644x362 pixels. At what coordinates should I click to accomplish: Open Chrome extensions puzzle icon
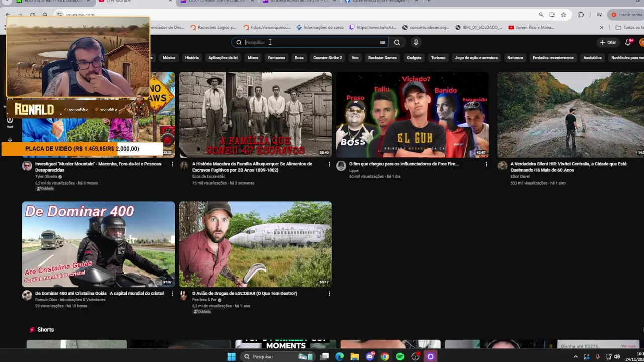coord(581,15)
